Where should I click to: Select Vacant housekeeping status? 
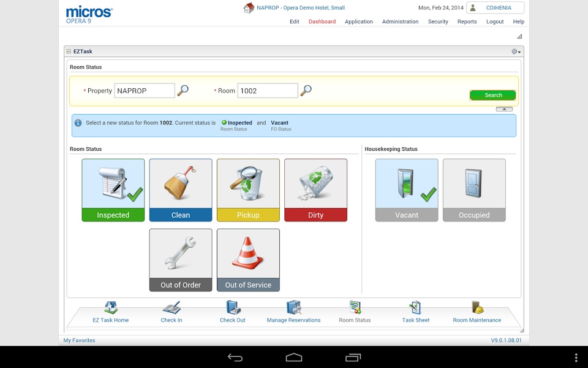tap(407, 190)
